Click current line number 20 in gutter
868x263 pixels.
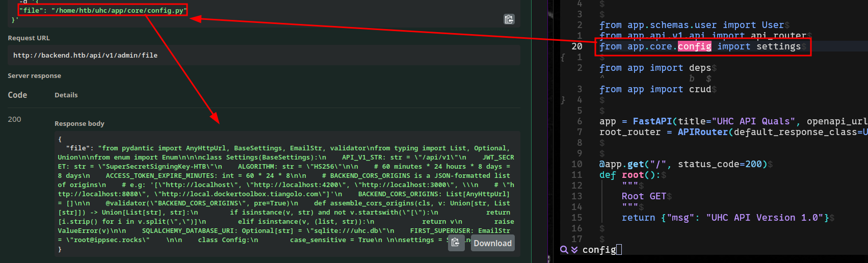coord(576,46)
